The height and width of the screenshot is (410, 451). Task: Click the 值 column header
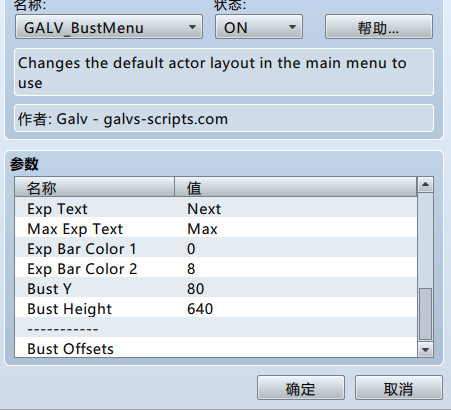[x=296, y=187]
